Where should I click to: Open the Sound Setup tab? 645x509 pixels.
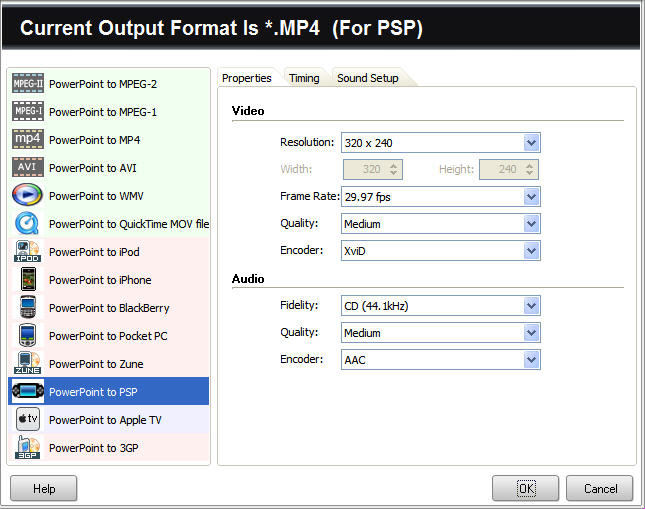click(x=368, y=78)
